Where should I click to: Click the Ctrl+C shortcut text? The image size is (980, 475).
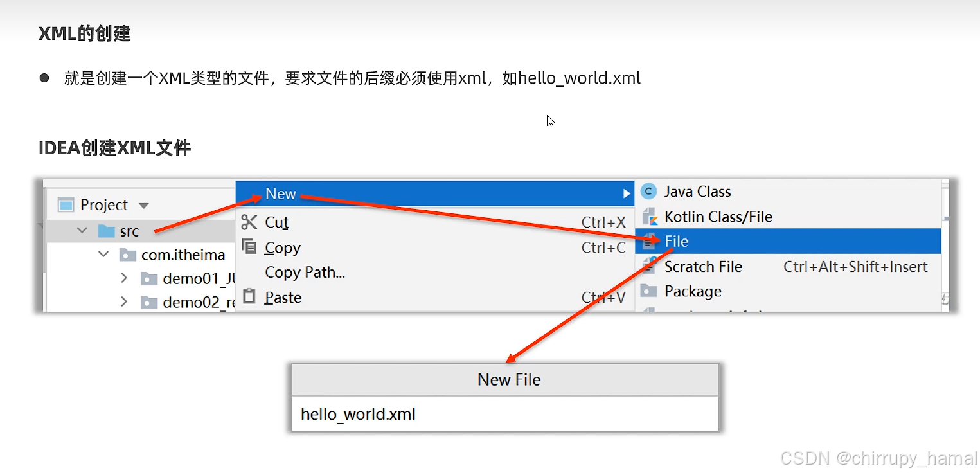[x=603, y=247]
